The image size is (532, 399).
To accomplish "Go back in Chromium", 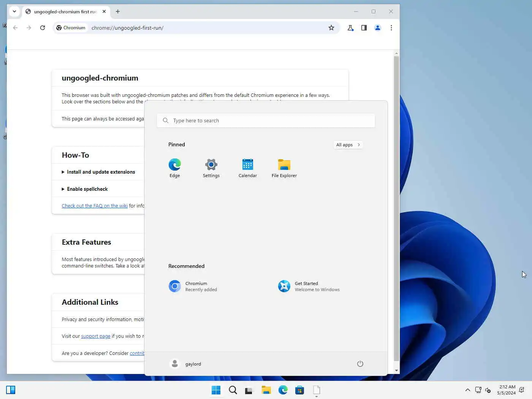I will coord(15,28).
